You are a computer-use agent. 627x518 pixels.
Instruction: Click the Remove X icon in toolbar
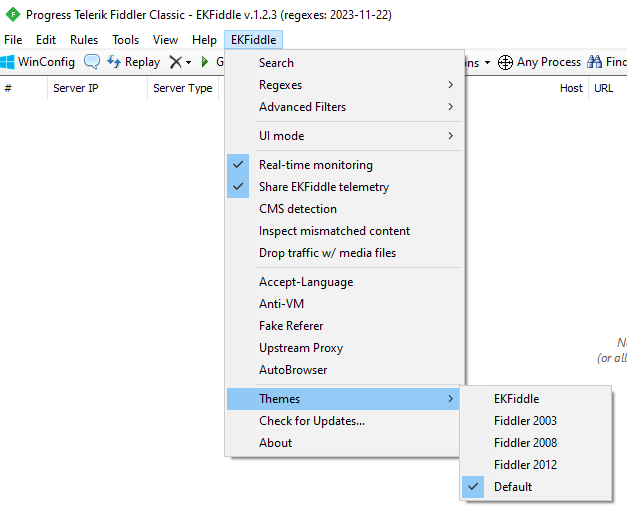pyautogui.click(x=176, y=62)
